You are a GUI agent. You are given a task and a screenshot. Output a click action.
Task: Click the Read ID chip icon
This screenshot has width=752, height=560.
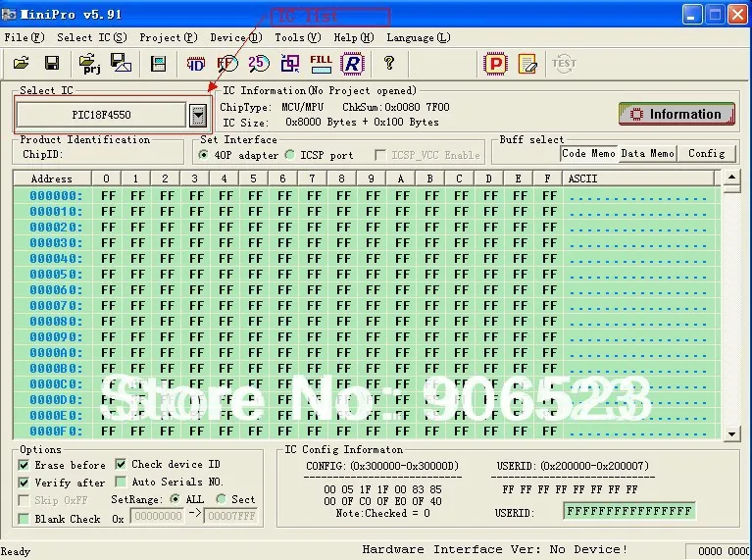click(196, 64)
